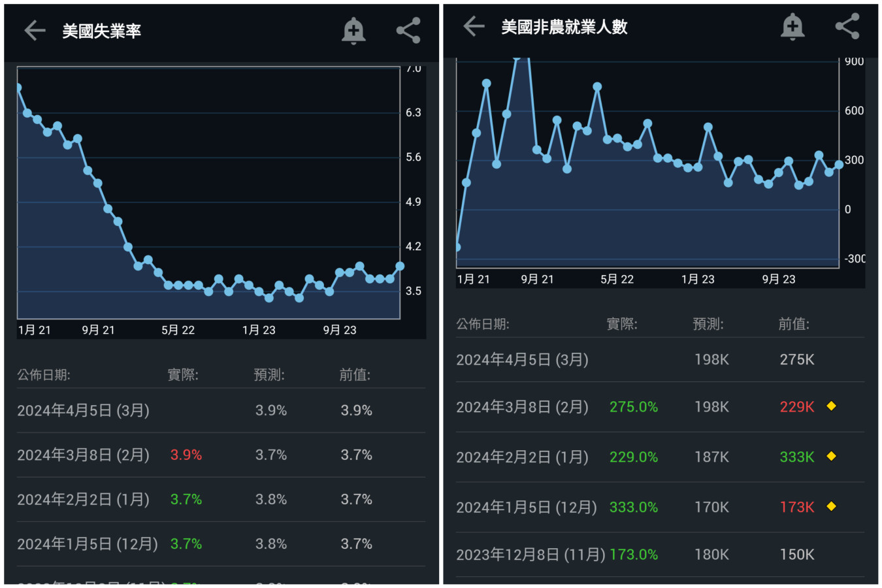Tap the green 275.0% actual value
Viewport: 882px width, 588px height.
[x=633, y=407]
